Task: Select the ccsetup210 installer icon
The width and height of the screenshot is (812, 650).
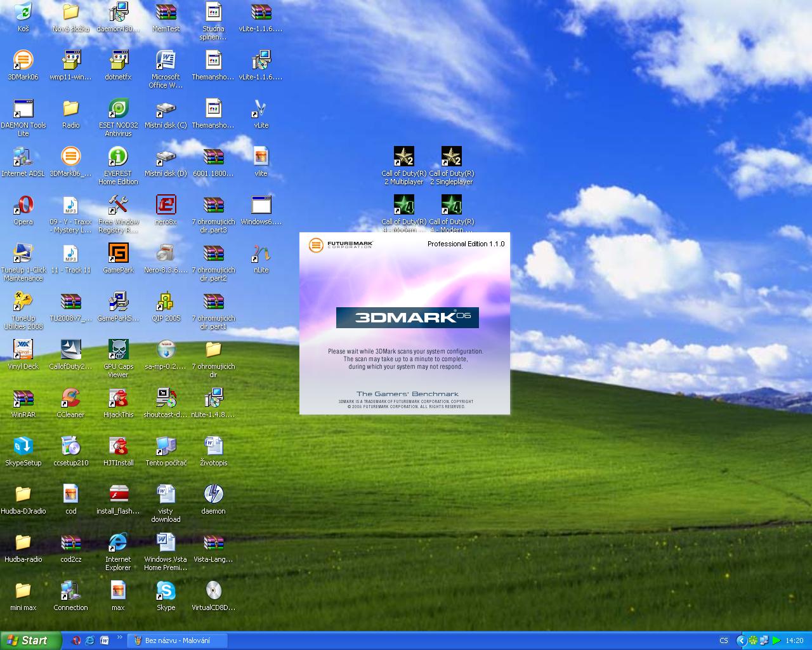Action: coord(71,446)
